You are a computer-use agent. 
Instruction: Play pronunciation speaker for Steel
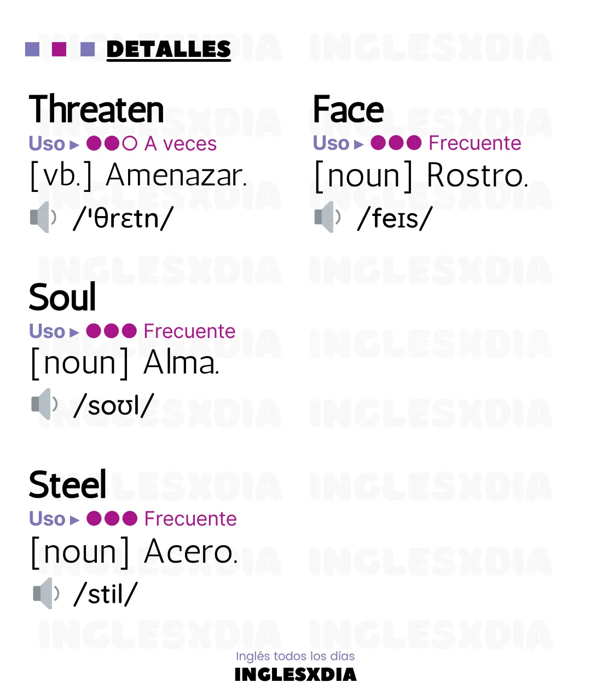(47, 593)
